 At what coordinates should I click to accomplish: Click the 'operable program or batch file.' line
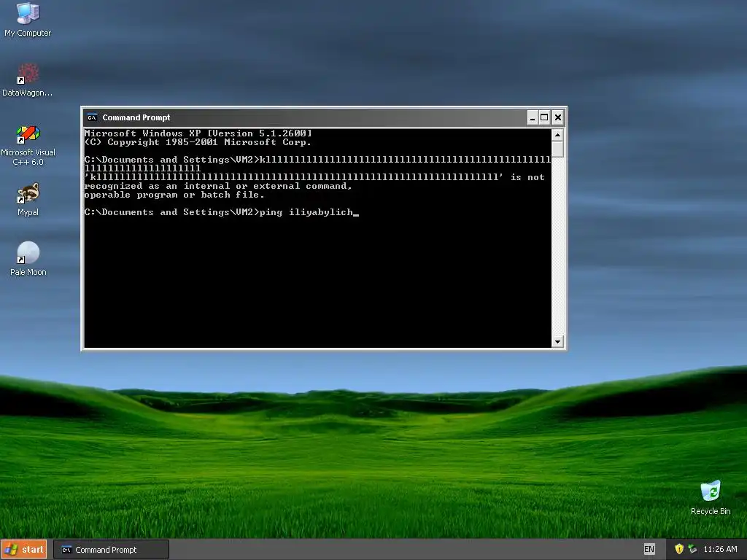pos(174,195)
